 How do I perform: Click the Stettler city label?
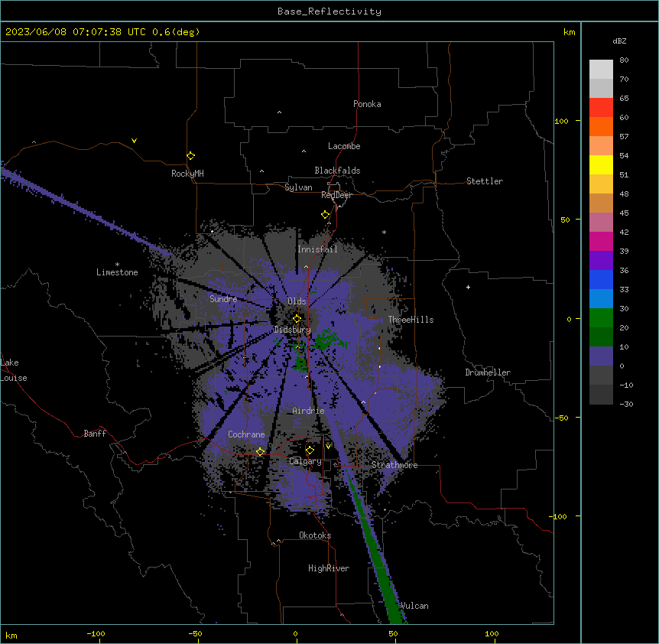tap(485, 181)
